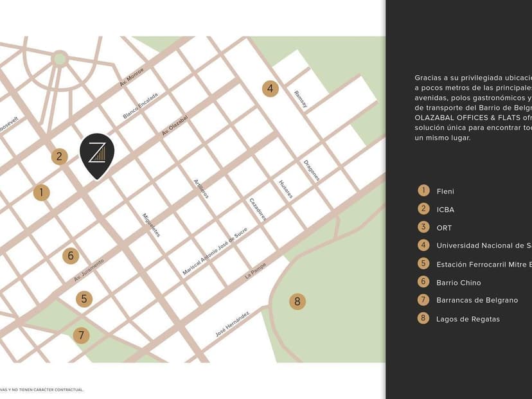Select the Barrio Chino legend label
The height and width of the screenshot is (399, 532).
pyautogui.click(x=458, y=283)
